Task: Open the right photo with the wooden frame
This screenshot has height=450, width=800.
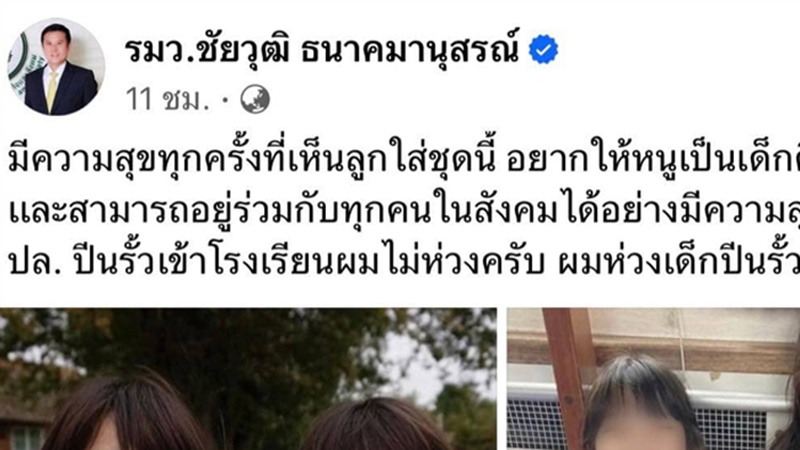Action: pyautogui.click(x=653, y=379)
